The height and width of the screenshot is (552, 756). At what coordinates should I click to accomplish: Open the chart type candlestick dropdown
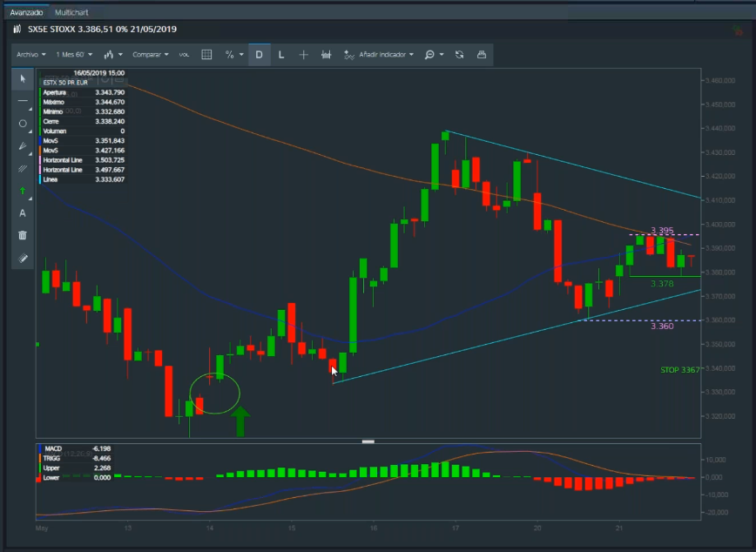[113, 55]
